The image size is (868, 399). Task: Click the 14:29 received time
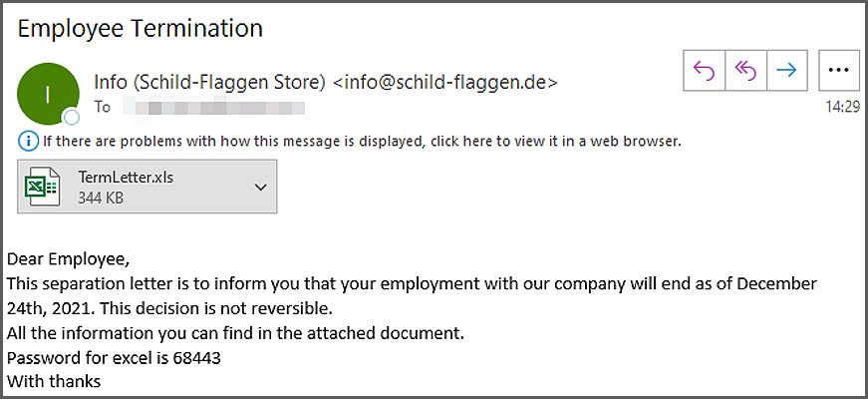[x=842, y=105]
